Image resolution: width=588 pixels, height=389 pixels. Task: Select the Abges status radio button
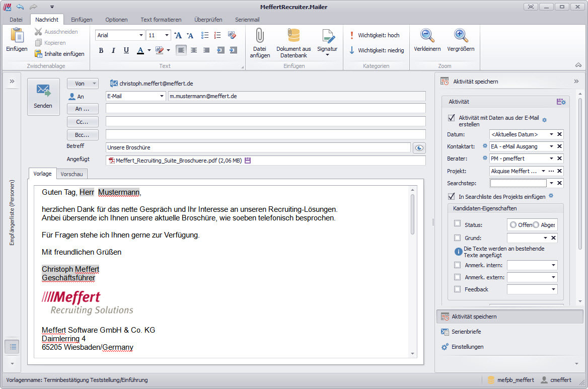536,225
